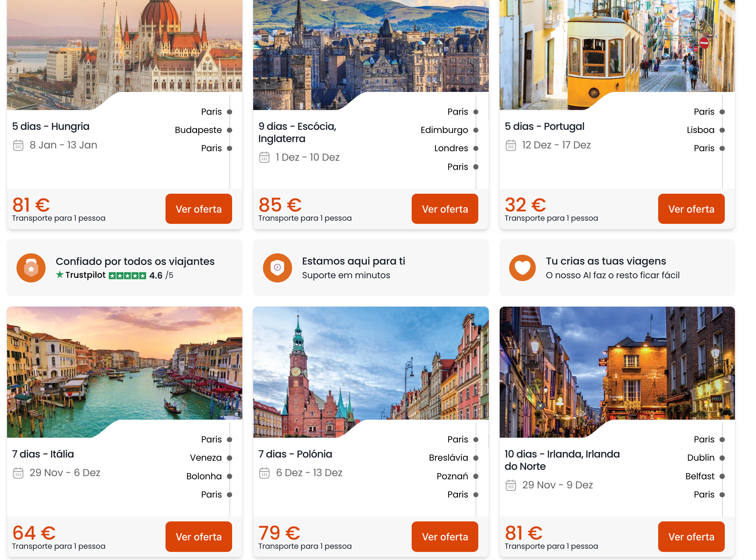Click the date range 29 Nov - 9 Dez
The width and height of the screenshot is (756, 560).
(558, 485)
